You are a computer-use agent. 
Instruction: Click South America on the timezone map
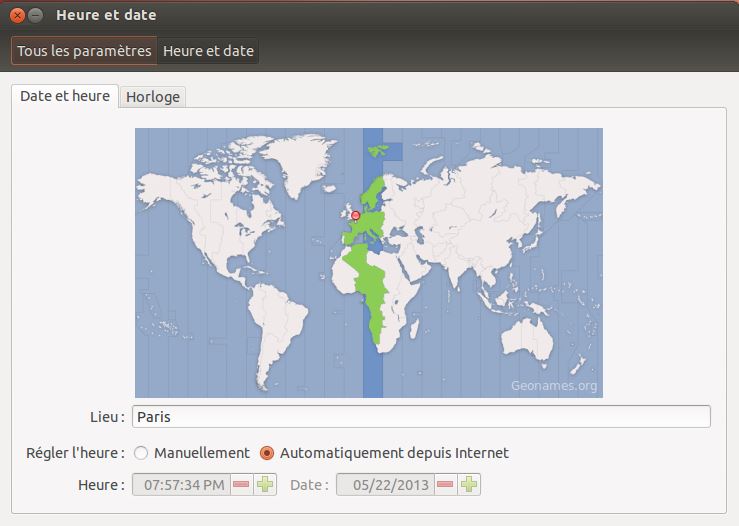coord(276,330)
